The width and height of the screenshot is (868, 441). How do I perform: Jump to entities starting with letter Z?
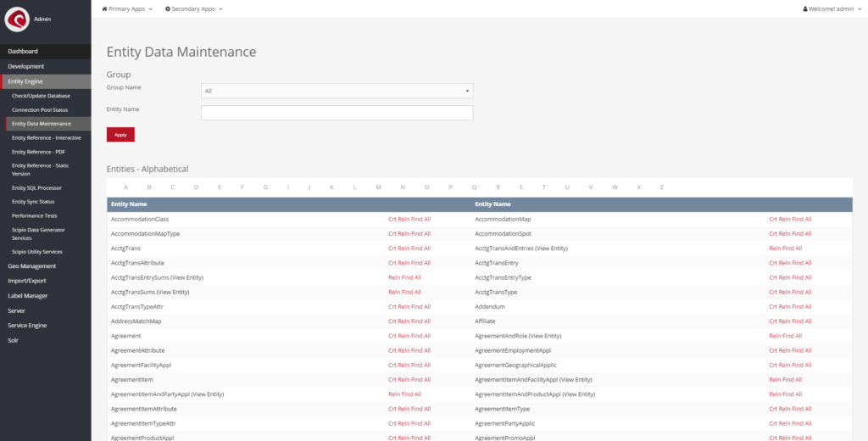[x=662, y=187]
